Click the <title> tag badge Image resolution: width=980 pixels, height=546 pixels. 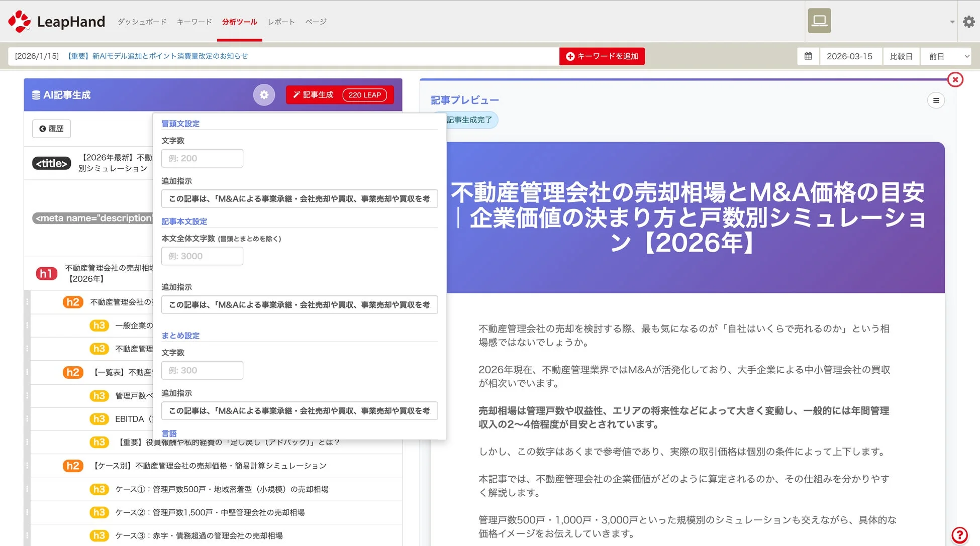click(51, 163)
